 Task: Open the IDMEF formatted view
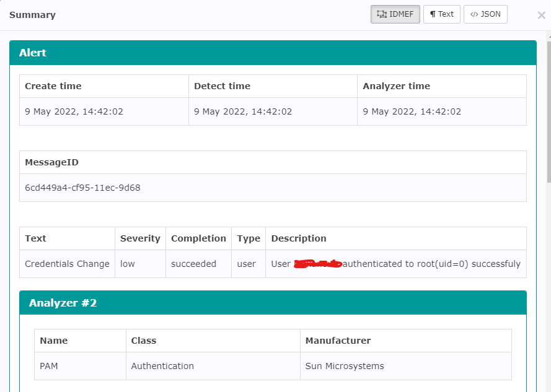pos(395,14)
